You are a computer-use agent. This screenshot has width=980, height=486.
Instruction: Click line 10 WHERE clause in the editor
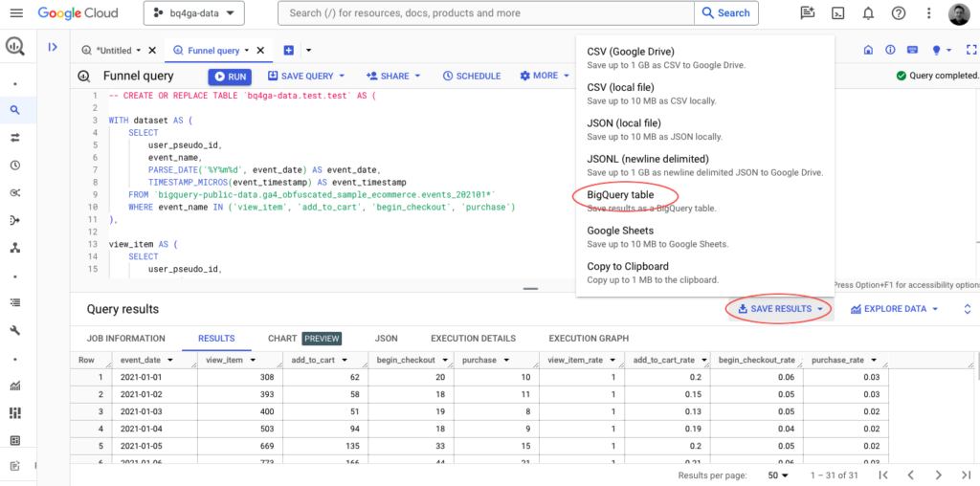pos(322,207)
